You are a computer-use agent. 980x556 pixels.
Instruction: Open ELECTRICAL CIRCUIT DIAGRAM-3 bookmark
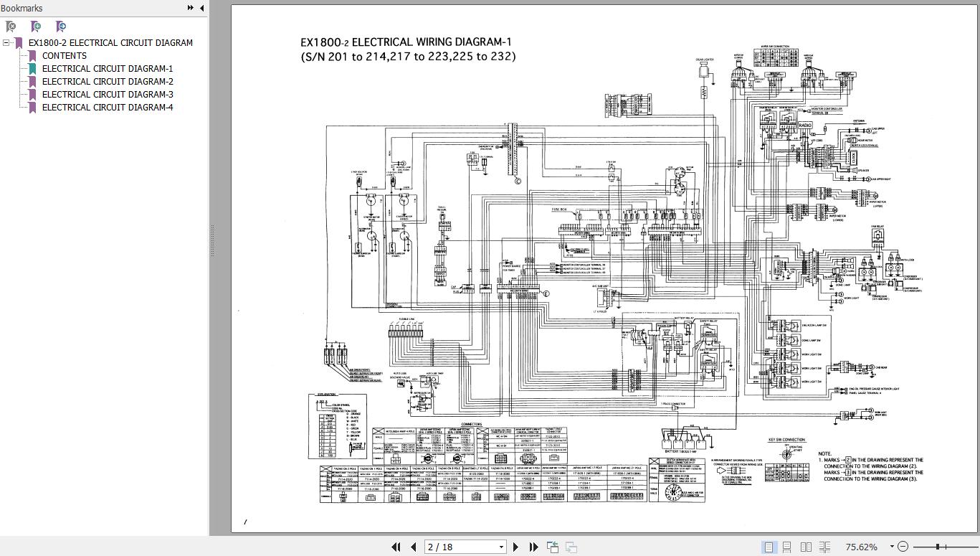coord(108,95)
